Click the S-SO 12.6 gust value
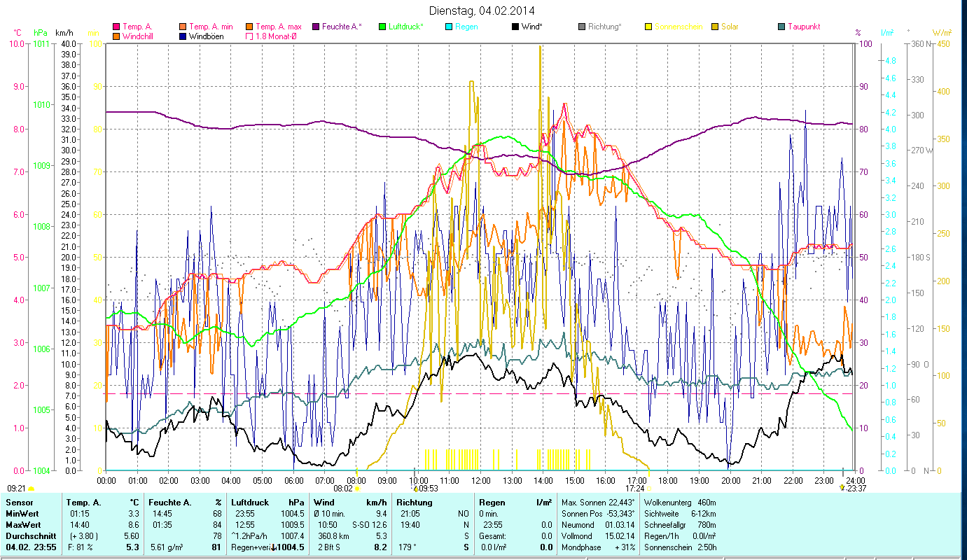 (x=369, y=525)
